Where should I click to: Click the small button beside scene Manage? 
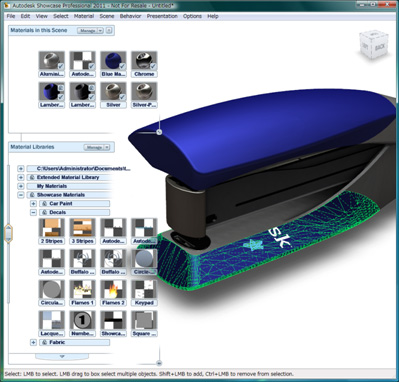tap(109, 30)
